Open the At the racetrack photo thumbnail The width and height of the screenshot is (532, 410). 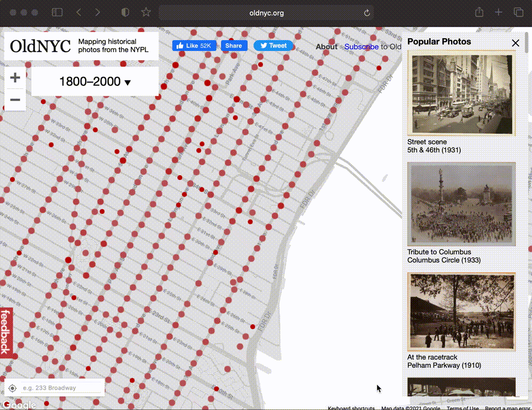(461, 311)
